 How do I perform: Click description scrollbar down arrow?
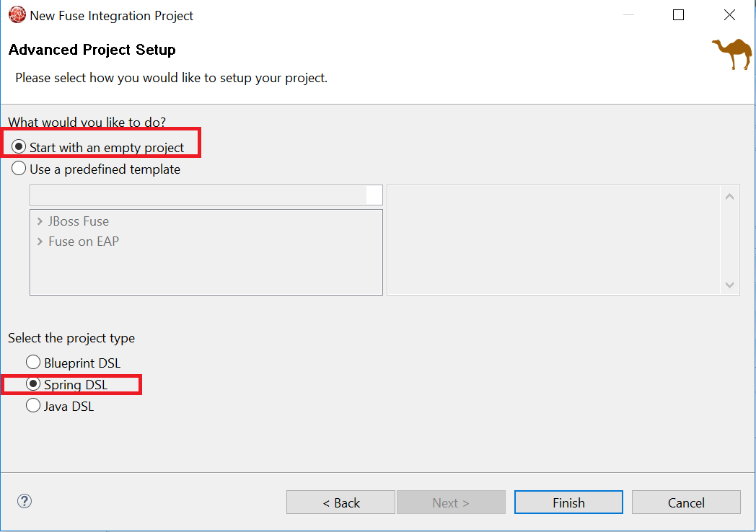coord(729,285)
